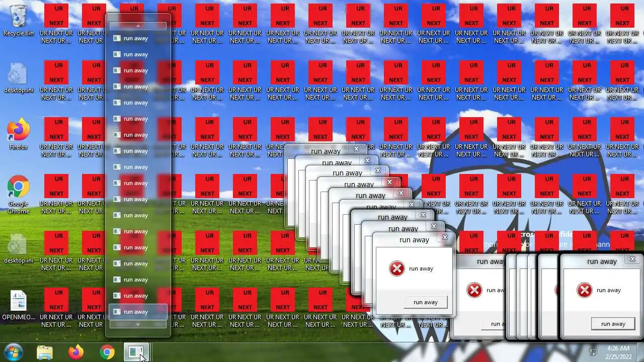This screenshot has height=362, width=644.
Task: Select the desktop.ini file directly below Recycle Bin
Action: (x=19, y=78)
